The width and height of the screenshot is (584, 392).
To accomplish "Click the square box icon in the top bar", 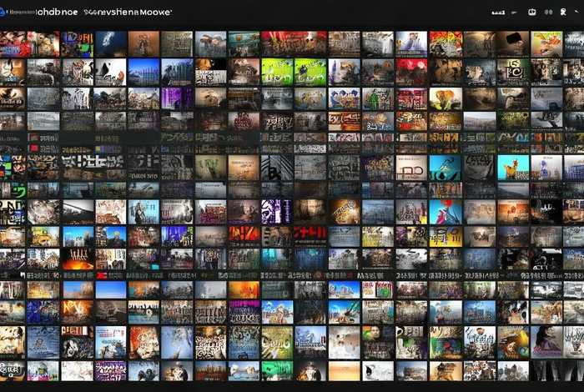I will pyautogui.click(x=533, y=13).
